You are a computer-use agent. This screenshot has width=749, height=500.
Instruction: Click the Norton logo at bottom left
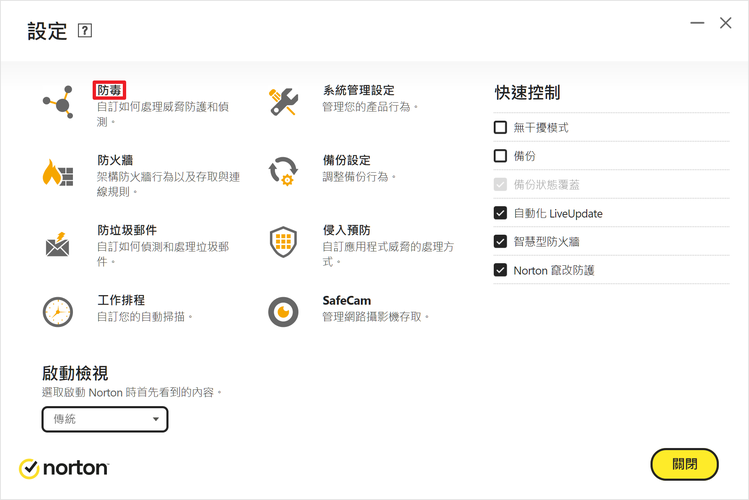(64, 468)
